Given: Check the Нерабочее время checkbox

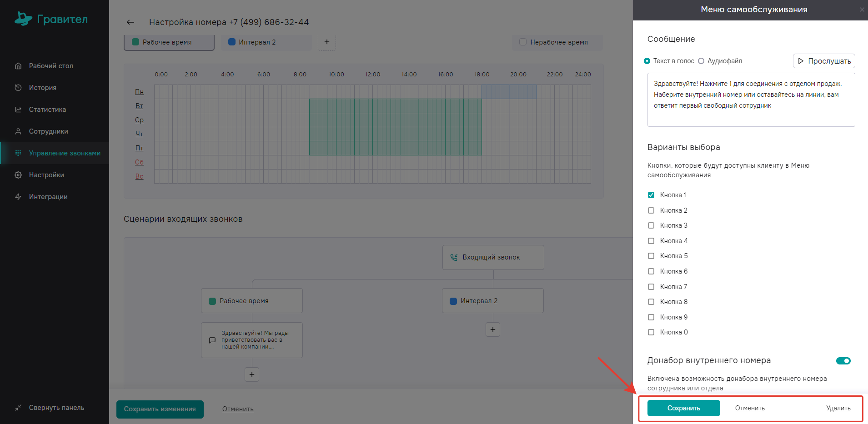Looking at the screenshot, I should [523, 42].
